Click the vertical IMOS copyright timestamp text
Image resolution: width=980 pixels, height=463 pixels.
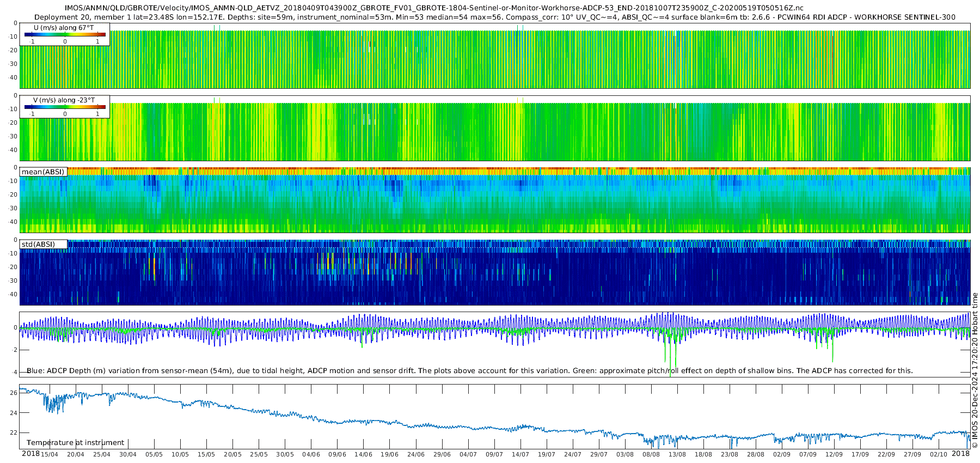click(x=975, y=370)
